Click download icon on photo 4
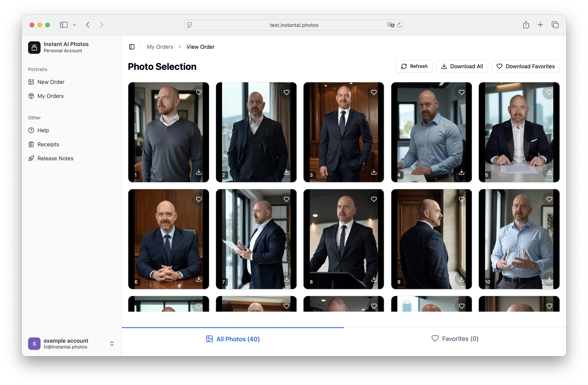This screenshot has width=588, height=385. 461,172
